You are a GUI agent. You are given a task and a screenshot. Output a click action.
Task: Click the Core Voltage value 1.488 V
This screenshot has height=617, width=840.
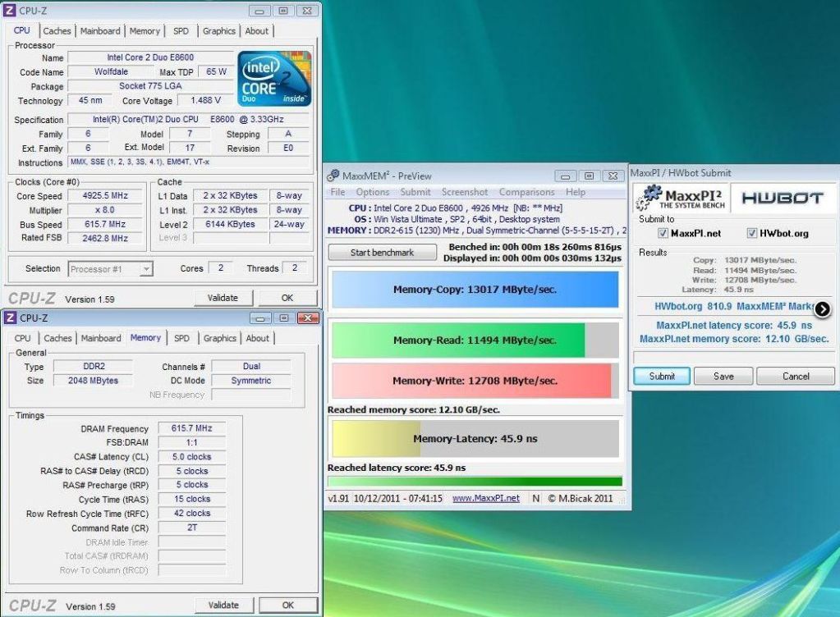click(x=206, y=100)
